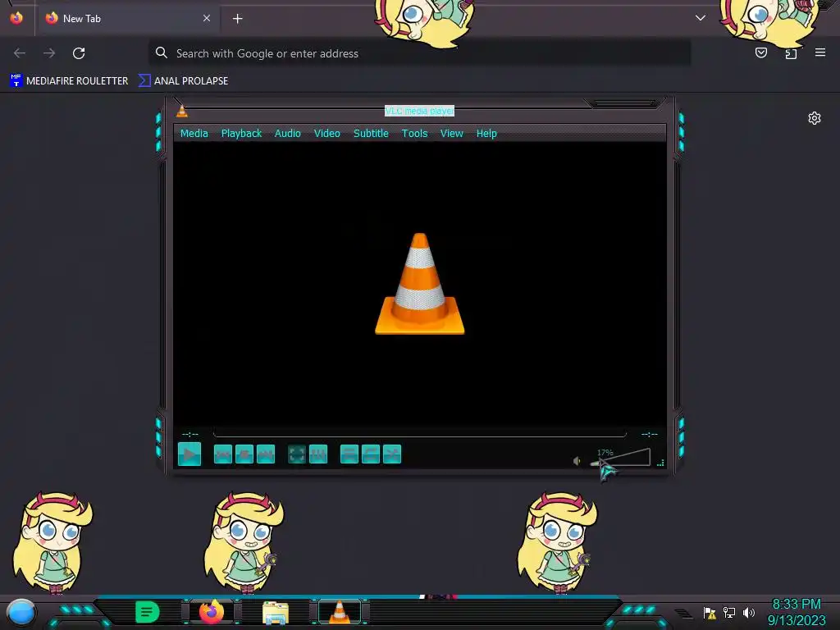Open the Playback menu
The image size is (840, 630).
(242, 134)
